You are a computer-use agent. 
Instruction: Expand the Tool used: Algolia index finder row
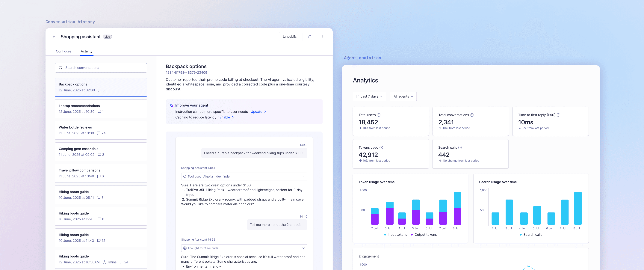tap(244, 177)
